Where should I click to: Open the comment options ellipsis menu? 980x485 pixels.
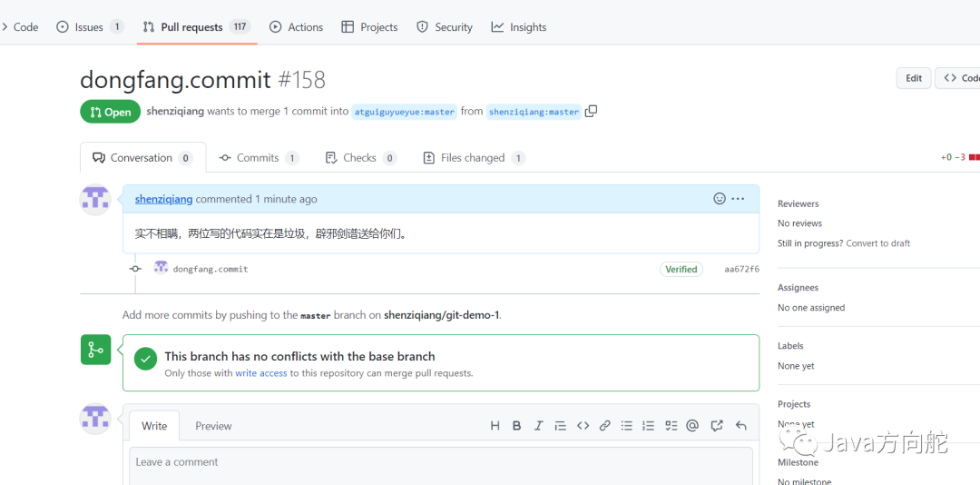738,198
